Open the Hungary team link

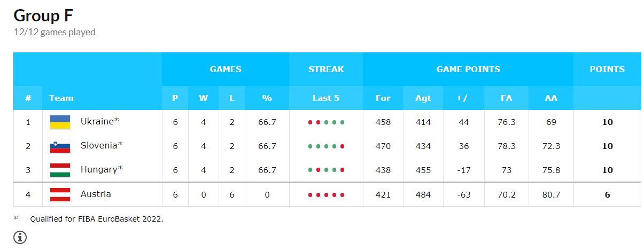pyautogui.click(x=102, y=169)
